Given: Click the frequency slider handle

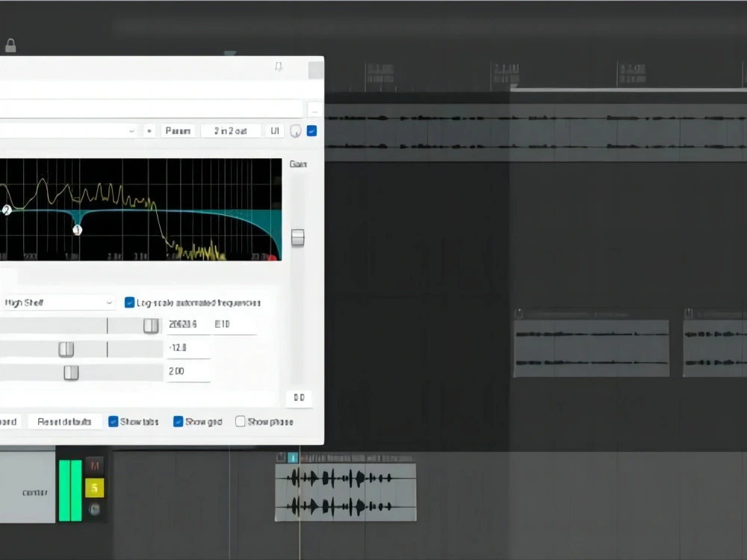Looking at the screenshot, I should pyautogui.click(x=151, y=326).
